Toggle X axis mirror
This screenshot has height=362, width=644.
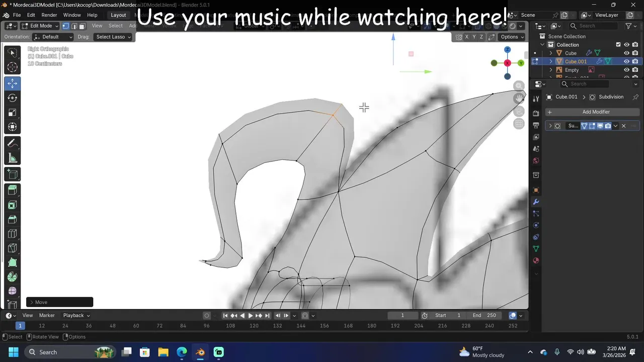[467, 37]
